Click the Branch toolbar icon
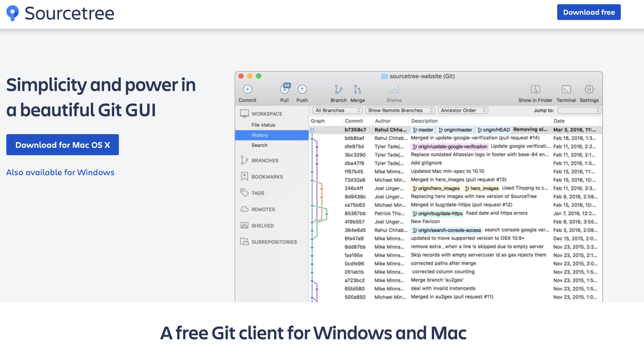 [x=338, y=90]
